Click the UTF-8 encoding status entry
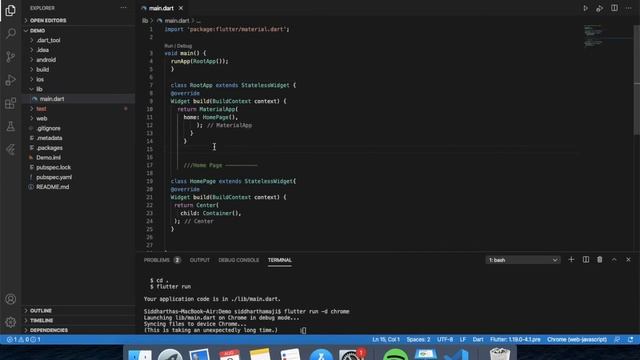The height and width of the screenshot is (360, 640). (445, 339)
